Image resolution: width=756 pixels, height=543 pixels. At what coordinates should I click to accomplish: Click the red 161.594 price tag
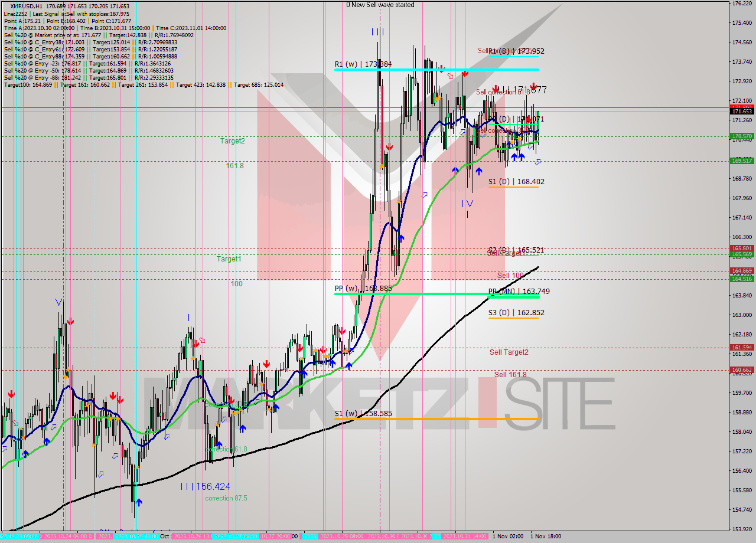tap(742, 348)
